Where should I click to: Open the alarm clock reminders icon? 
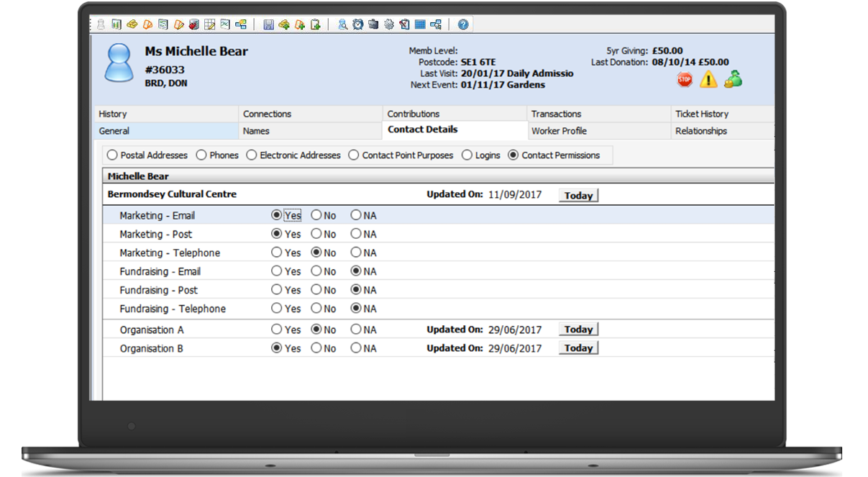[x=359, y=24]
